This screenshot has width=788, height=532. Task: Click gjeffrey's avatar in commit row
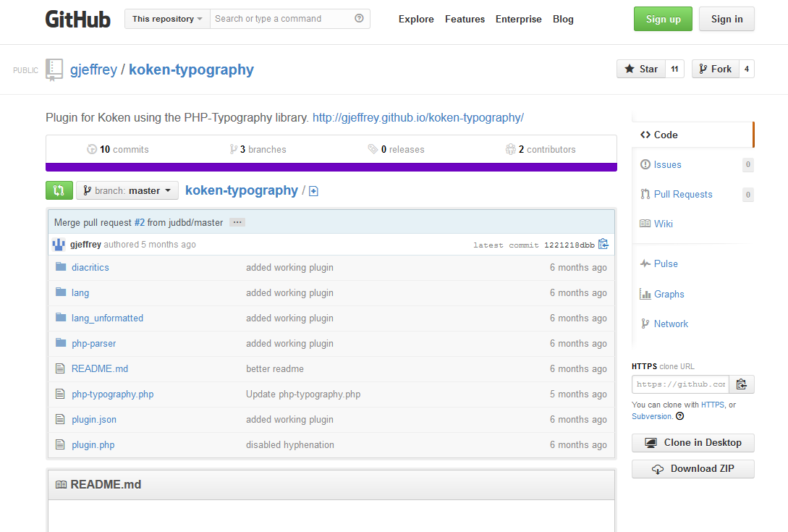[59, 245]
